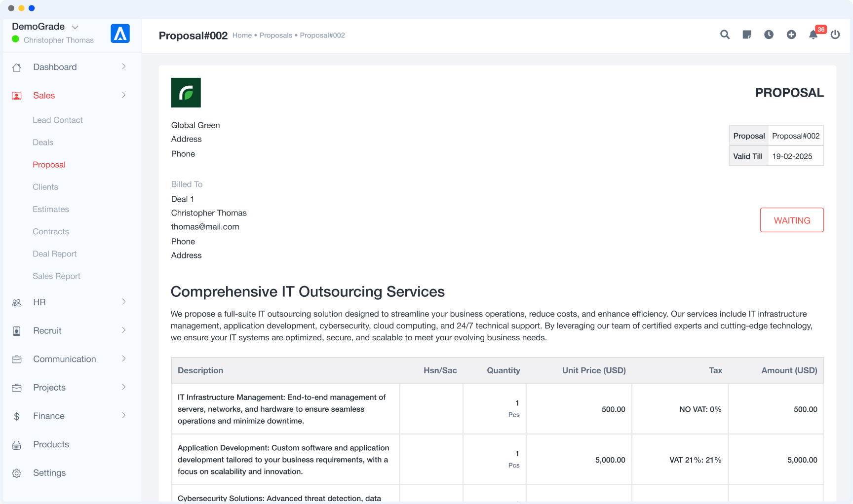Click the Sales sidebar icon
Image resolution: width=853 pixels, height=504 pixels.
tap(17, 96)
